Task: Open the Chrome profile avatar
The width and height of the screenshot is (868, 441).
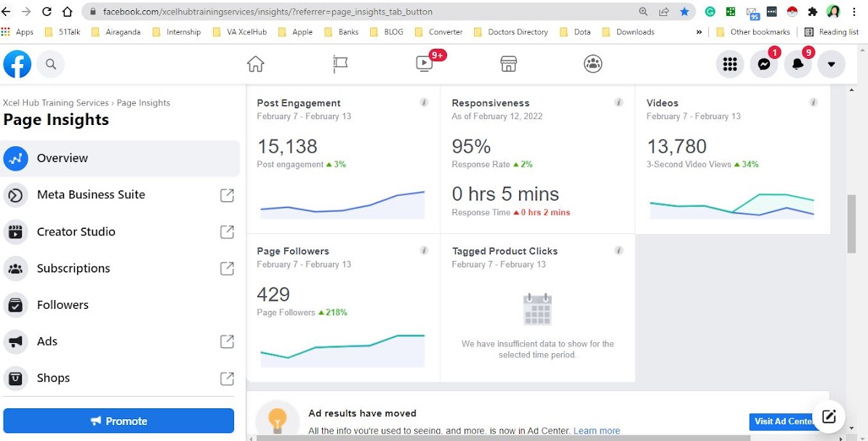Action: pos(833,12)
